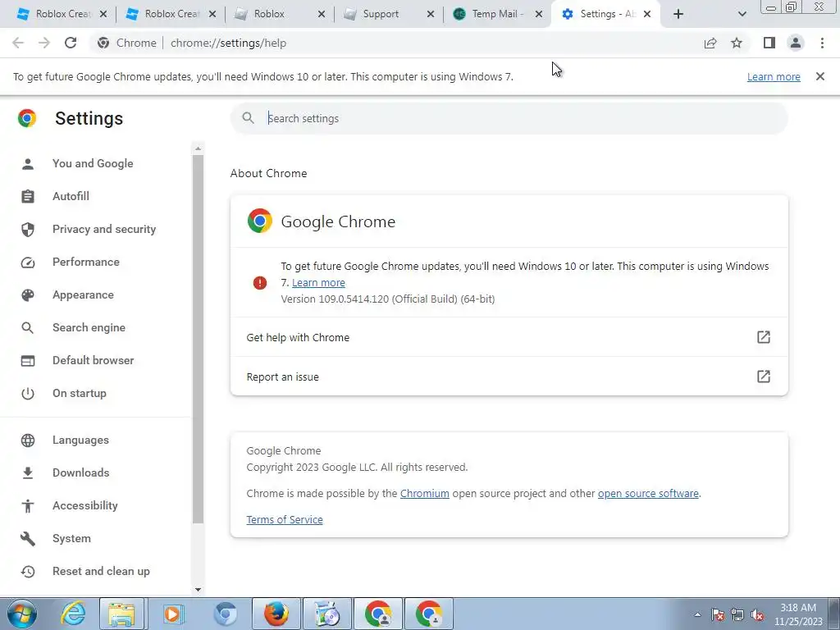
Task: Open the Default browser window icon
Action: (28, 361)
